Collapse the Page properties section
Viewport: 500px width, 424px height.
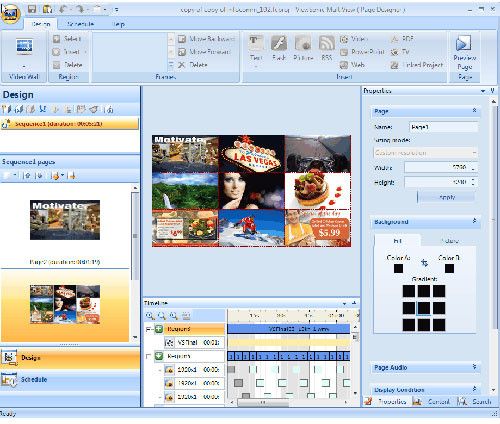(x=474, y=110)
